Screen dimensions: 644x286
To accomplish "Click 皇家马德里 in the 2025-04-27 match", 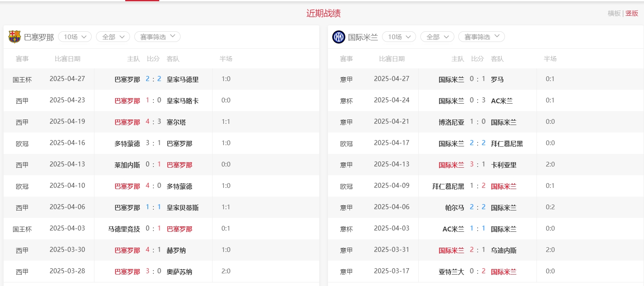I will [x=183, y=80].
